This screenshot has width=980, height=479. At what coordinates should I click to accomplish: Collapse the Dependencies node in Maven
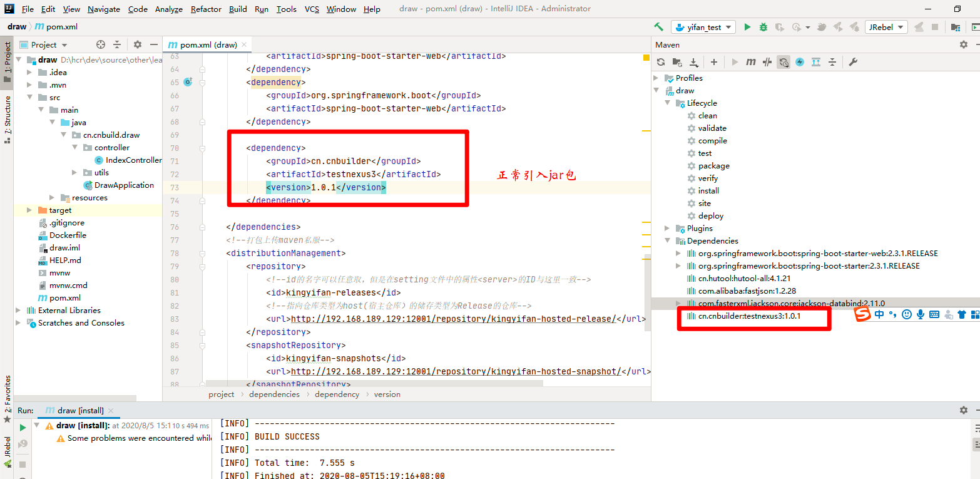click(x=668, y=241)
